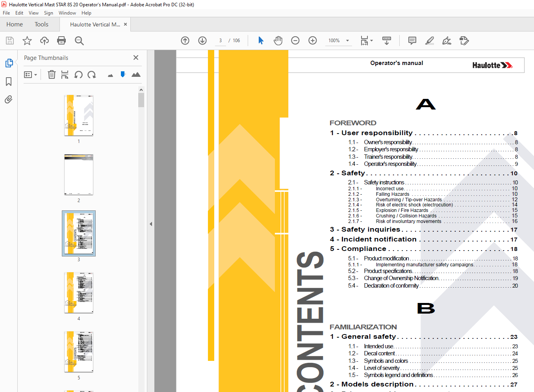Open the Help menu

86,13
